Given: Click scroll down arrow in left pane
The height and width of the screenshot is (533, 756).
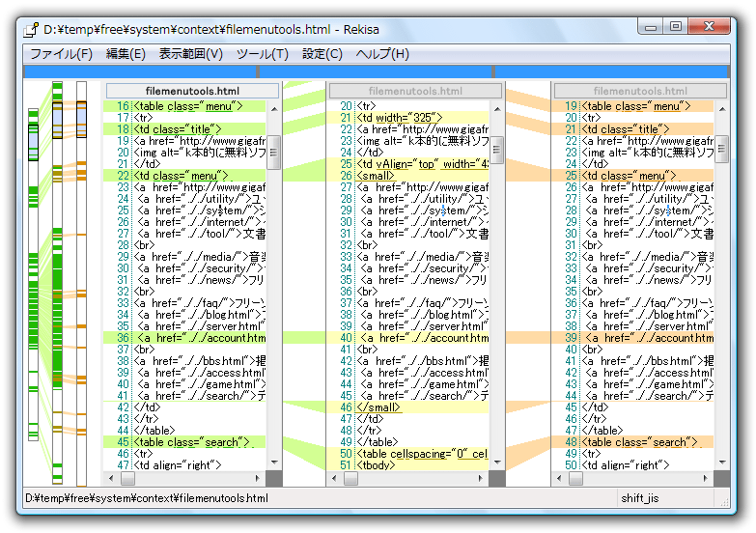Looking at the screenshot, I should (x=274, y=463).
